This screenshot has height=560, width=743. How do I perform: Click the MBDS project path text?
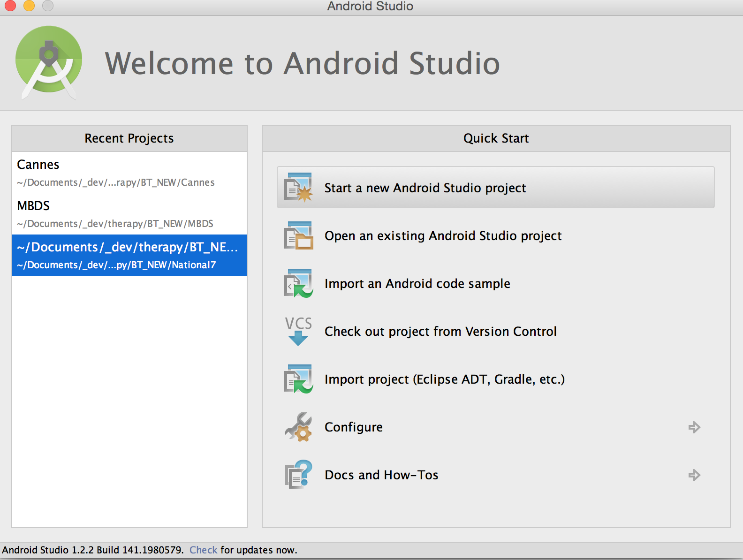[115, 224]
